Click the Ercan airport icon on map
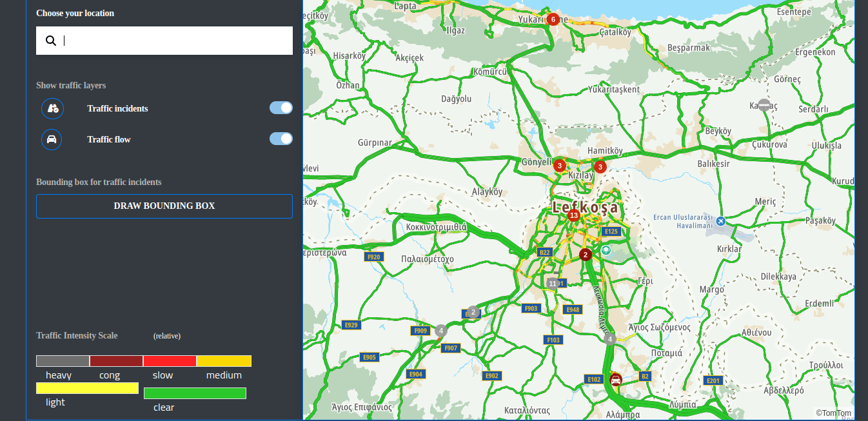Viewport: 868px width, 421px height. [721, 221]
